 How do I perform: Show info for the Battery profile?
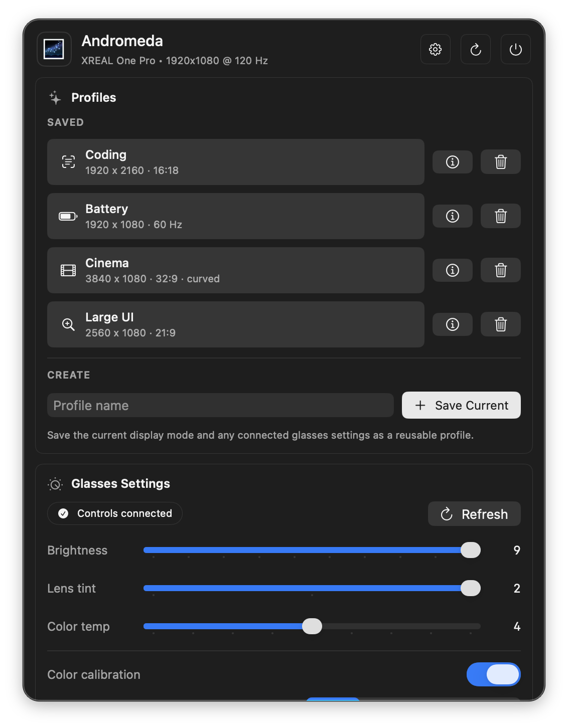tap(452, 216)
